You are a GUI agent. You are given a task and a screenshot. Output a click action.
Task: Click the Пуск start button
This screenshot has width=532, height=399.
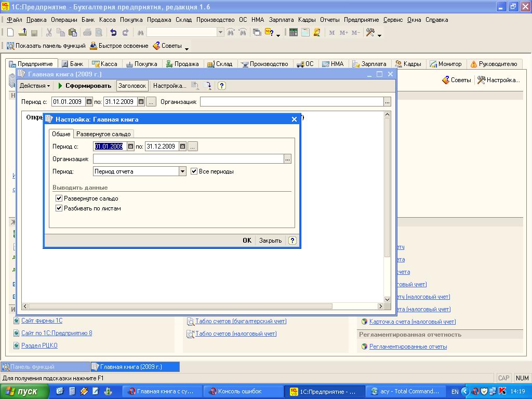coord(24,392)
